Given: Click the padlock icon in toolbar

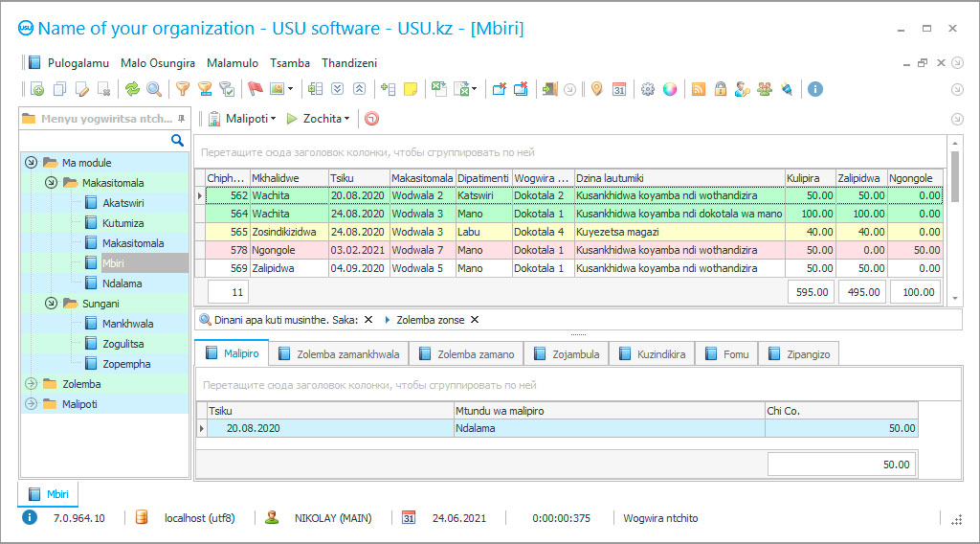Looking at the screenshot, I should 720,89.
